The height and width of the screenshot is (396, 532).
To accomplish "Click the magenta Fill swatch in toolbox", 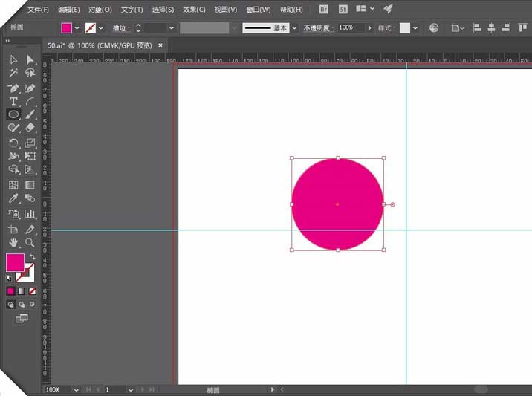I will 16,262.
